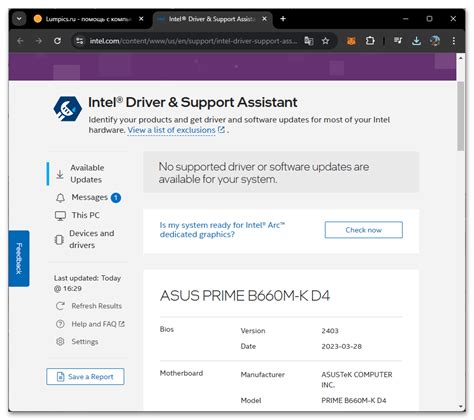Bookmark this page with the star
This screenshot has width=474, height=420.
pos(325,41)
